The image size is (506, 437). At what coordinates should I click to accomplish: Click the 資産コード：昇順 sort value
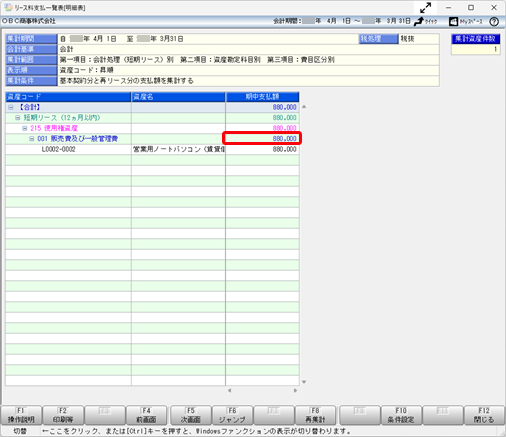(87, 70)
